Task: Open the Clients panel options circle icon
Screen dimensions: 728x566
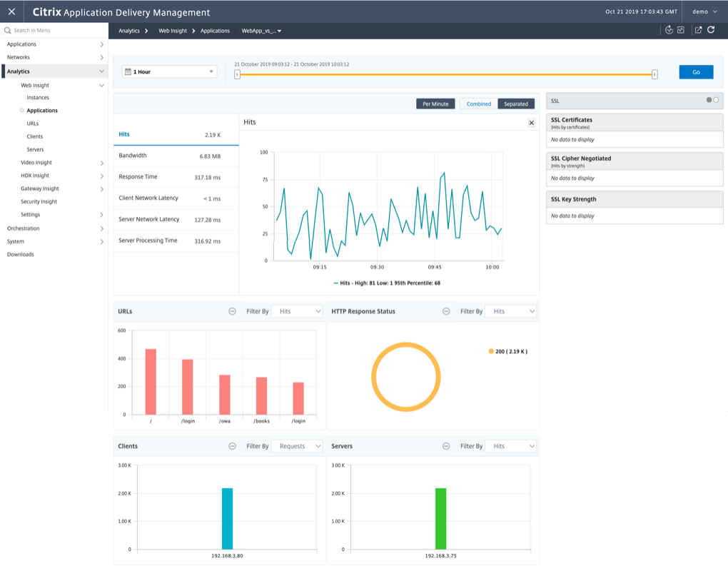Action: 233,446
